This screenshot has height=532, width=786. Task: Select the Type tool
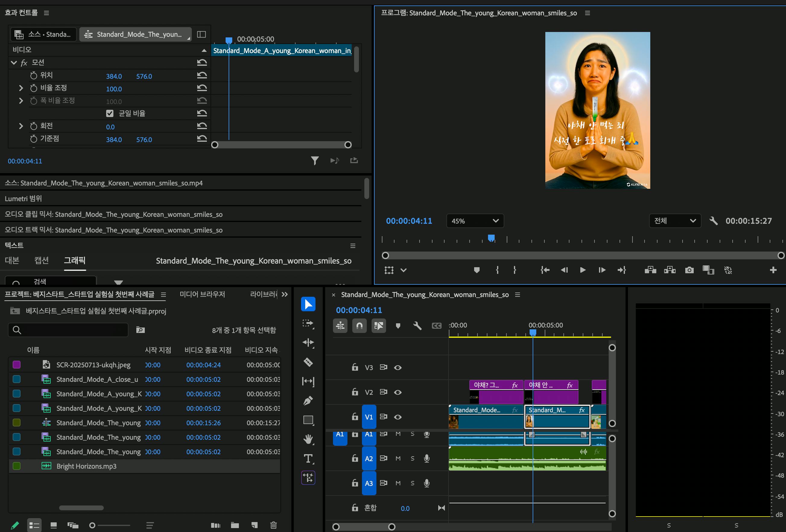308,459
